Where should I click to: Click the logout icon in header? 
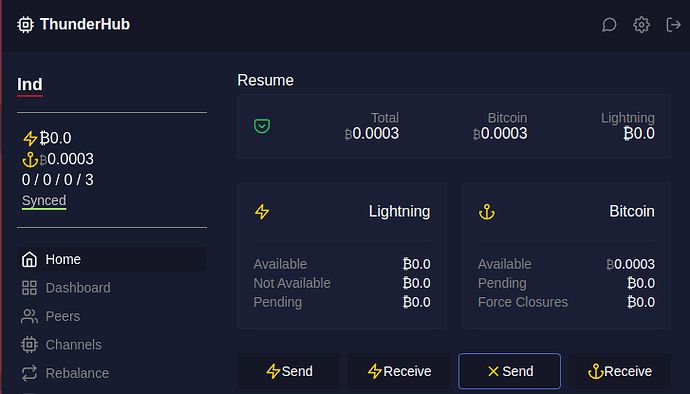click(673, 25)
